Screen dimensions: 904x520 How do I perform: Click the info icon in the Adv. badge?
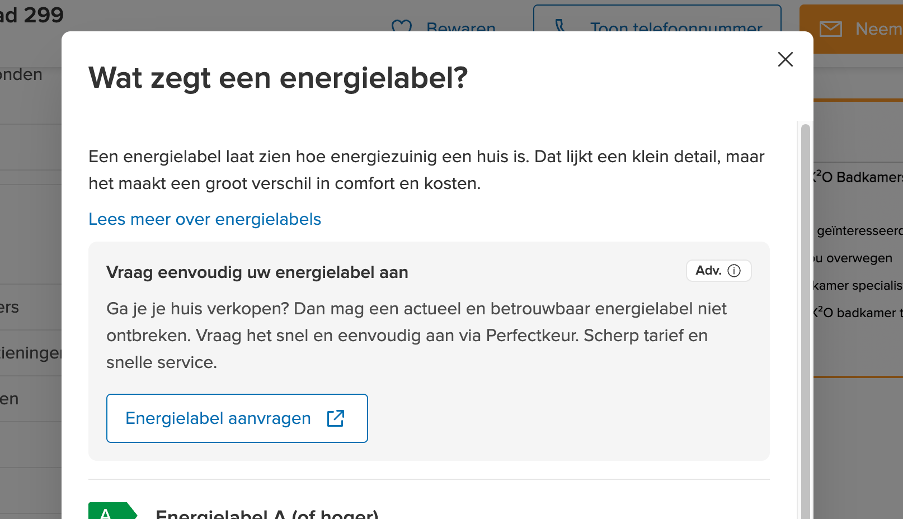pyautogui.click(x=734, y=271)
